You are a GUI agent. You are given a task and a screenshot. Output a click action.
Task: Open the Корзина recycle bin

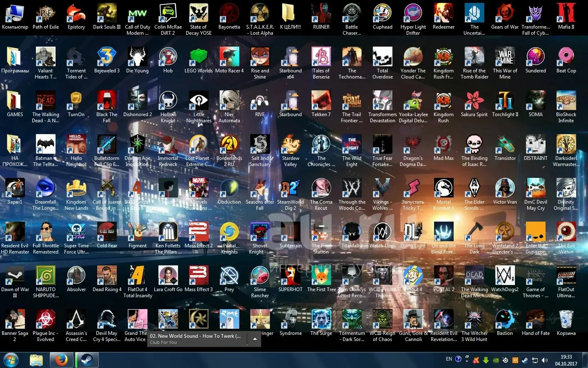click(x=566, y=323)
